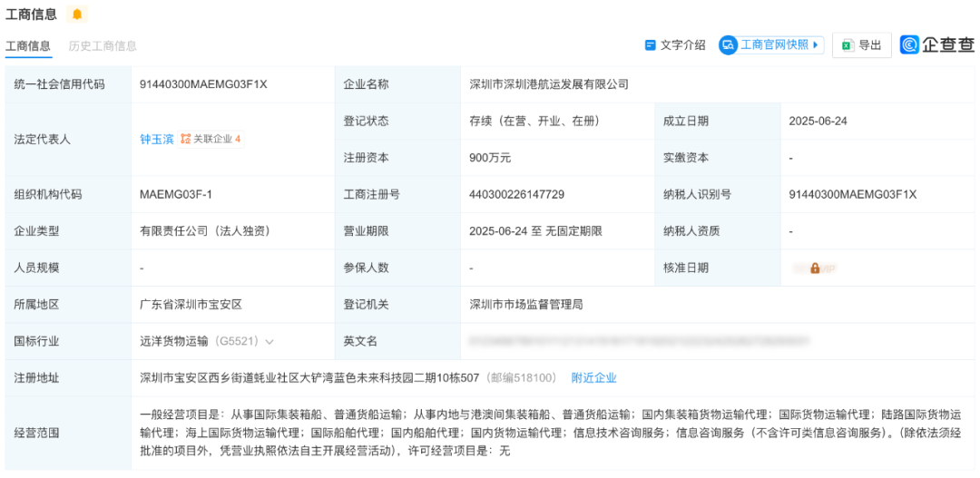Click the 企查查 logo
Image resolution: width=980 pixels, height=478 pixels.
click(x=936, y=44)
